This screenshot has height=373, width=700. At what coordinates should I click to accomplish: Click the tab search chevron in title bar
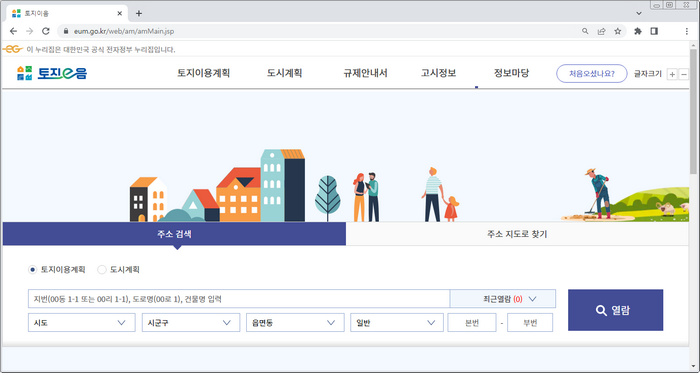639,13
